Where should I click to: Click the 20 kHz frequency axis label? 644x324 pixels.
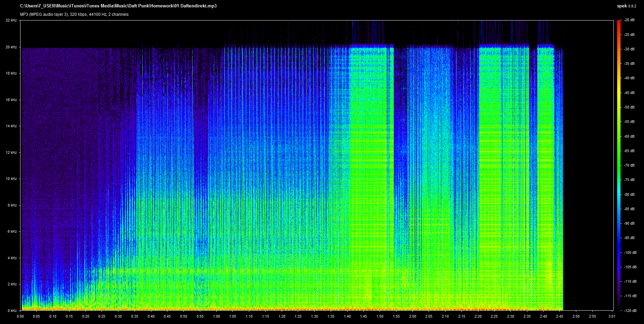tap(11, 47)
